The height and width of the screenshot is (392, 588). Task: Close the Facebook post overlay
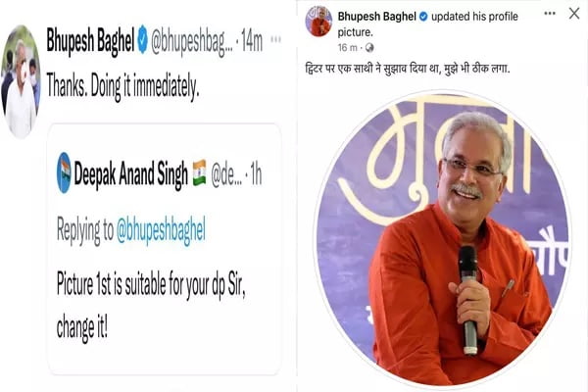(x=574, y=14)
